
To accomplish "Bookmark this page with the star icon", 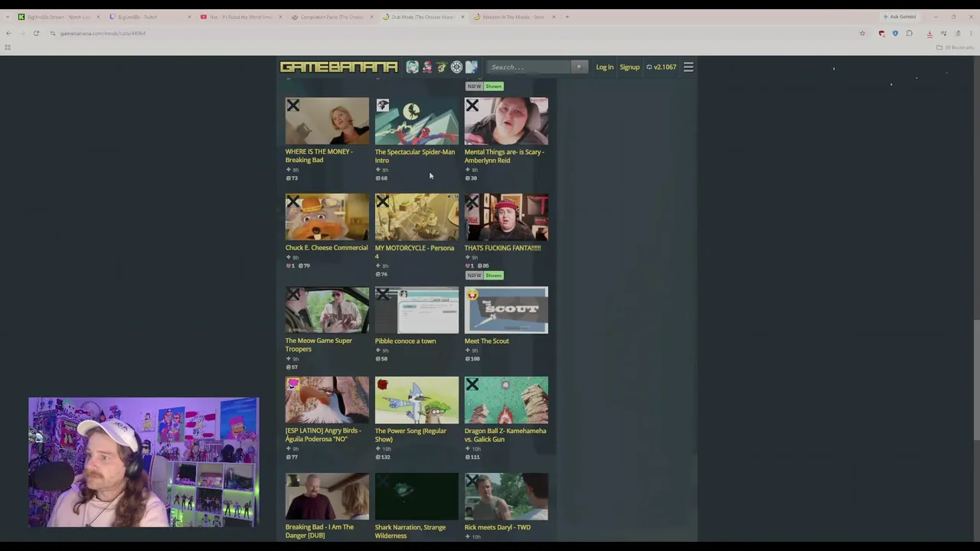I will (x=862, y=34).
